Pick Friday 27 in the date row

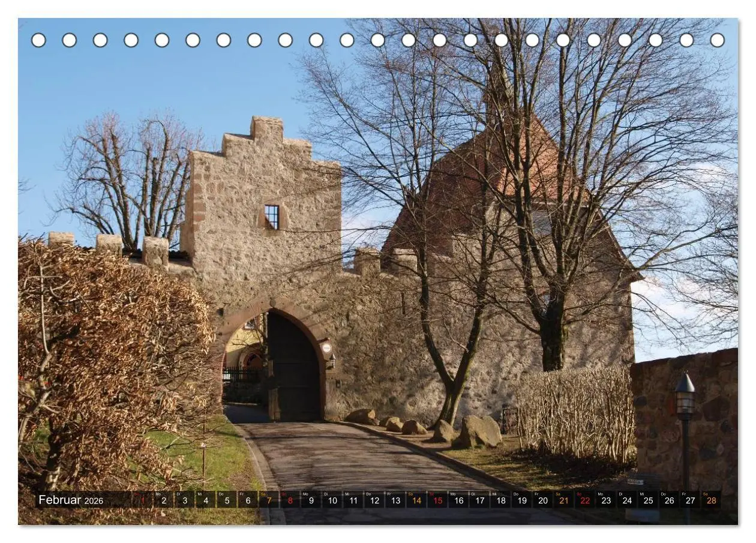point(690,500)
